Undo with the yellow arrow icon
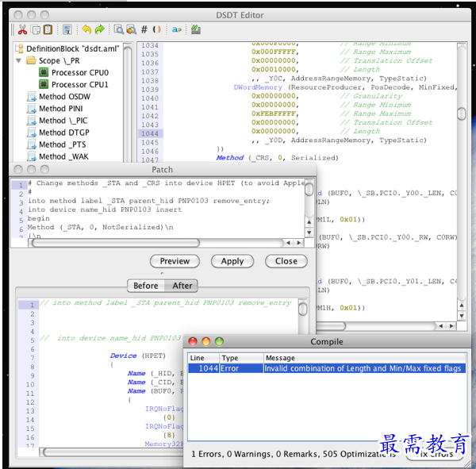476x469 pixels. pyautogui.click(x=86, y=29)
